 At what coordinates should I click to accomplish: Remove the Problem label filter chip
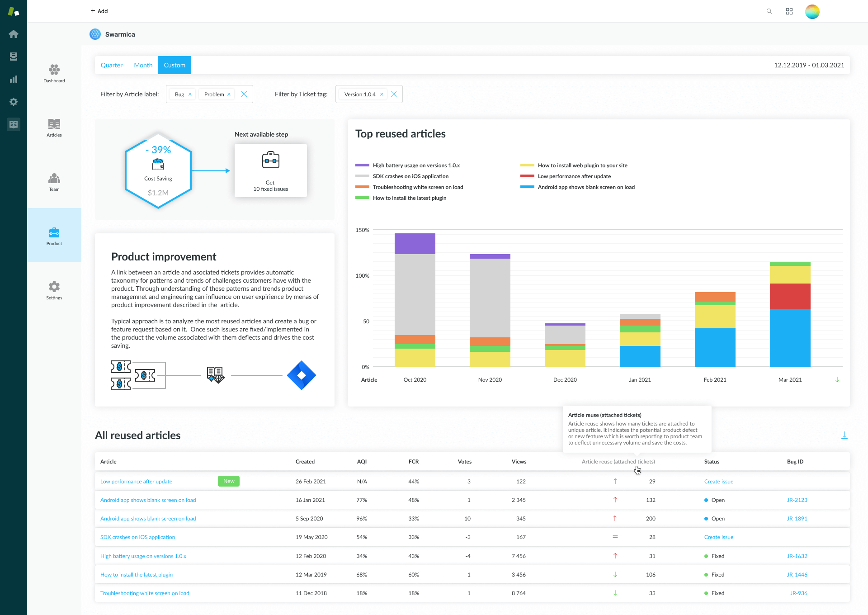point(229,94)
